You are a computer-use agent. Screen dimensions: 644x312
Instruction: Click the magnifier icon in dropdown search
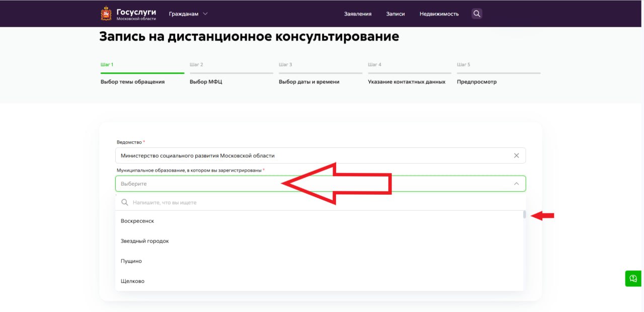point(125,202)
